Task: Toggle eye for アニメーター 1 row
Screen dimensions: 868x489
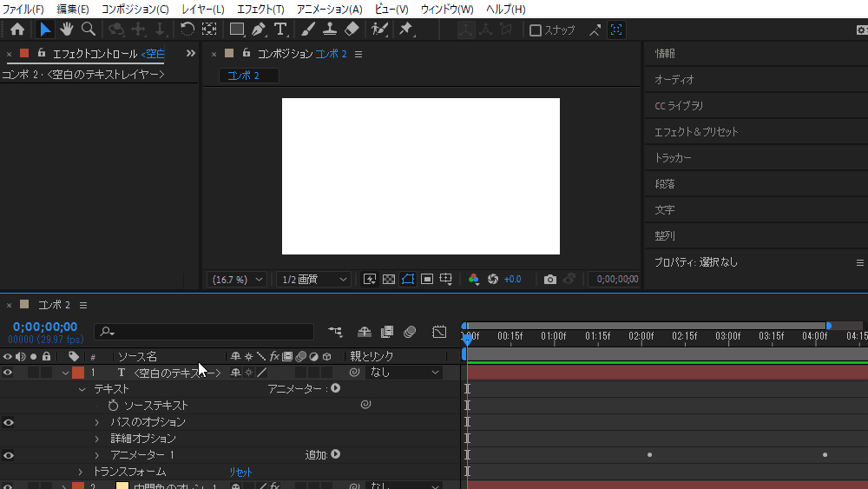Action: [x=8, y=455]
